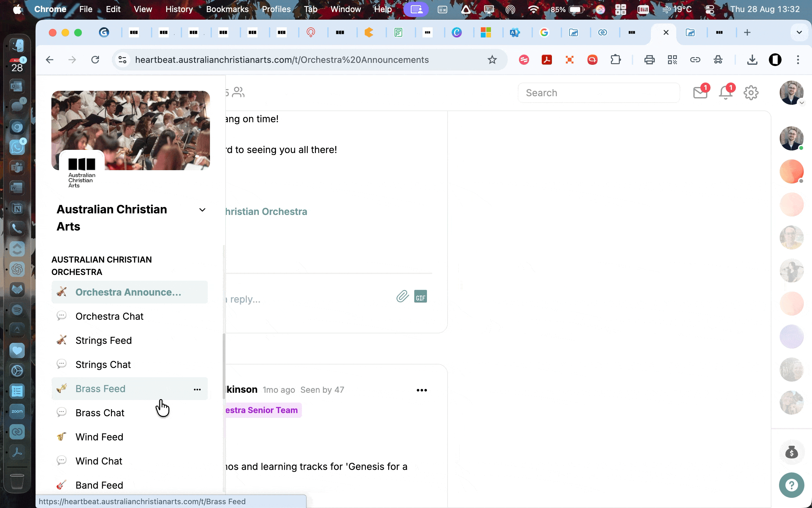Attach a file with the paperclip icon
Image resolution: width=812 pixels, height=508 pixels.
(x=402, y=296)
